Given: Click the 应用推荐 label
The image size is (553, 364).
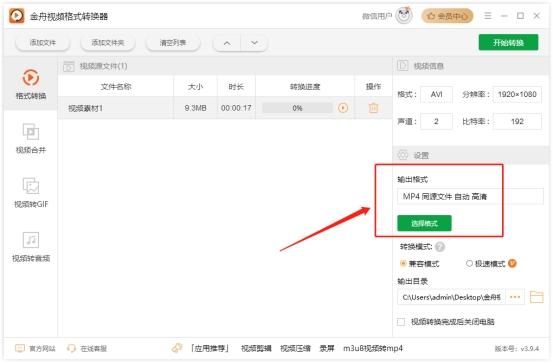Looking at the screenshot, I should pos(210,348).
